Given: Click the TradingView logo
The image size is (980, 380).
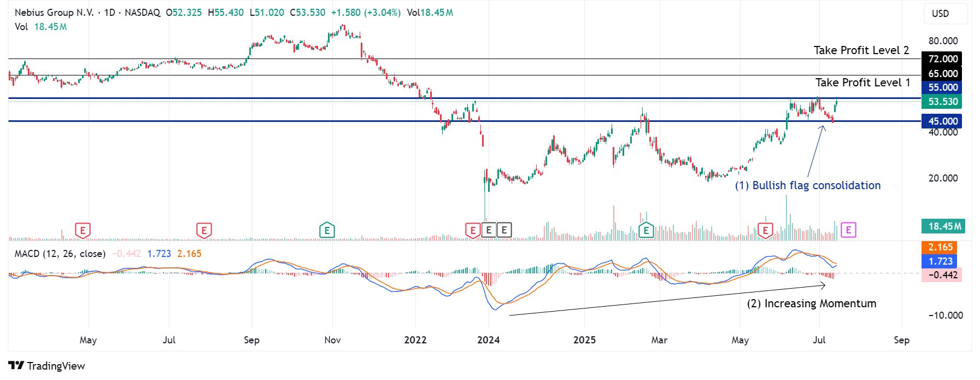Looking at the screenshot, I should (x=47, y=366).
